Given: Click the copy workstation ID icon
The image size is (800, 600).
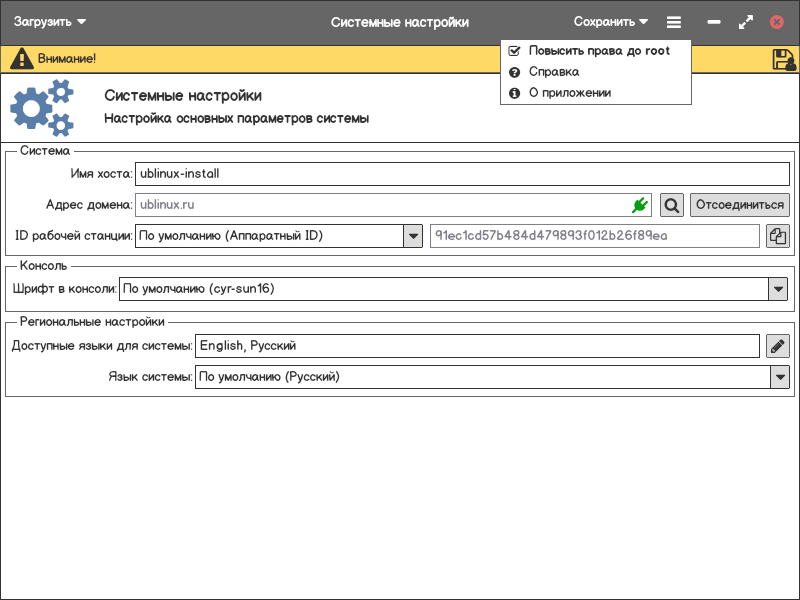Looking at the screenshot, I should click(x=777, y=236).
